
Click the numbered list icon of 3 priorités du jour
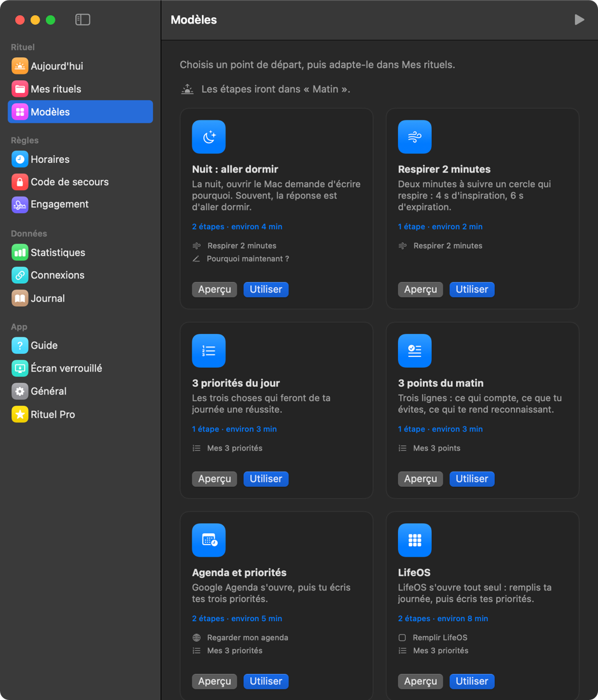(x=208, y=351)
